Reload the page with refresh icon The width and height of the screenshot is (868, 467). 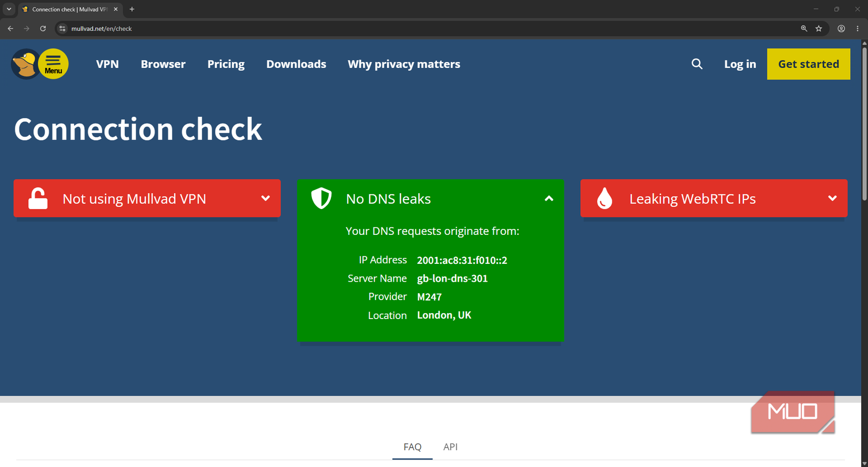tap(43, 28)
